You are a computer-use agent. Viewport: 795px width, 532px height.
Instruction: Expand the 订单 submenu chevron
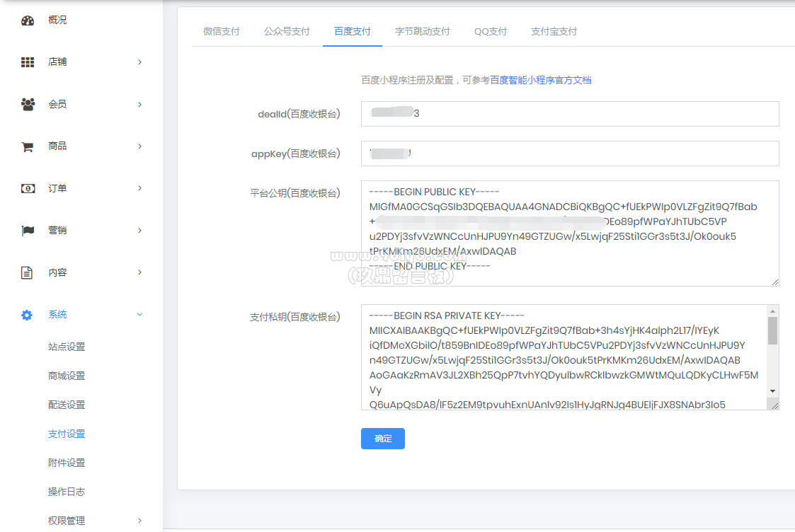[x=140, y=188]
